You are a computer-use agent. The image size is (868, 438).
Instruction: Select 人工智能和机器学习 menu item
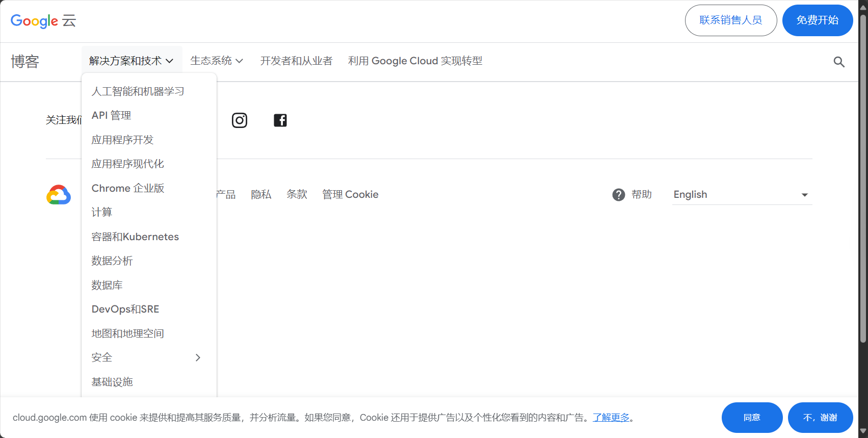pos(138,91)
